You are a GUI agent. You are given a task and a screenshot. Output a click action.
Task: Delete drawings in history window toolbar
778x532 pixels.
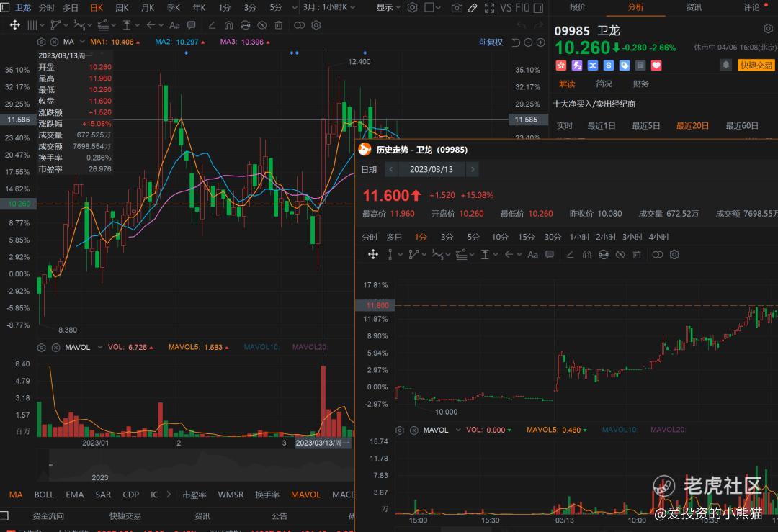[x=637, y=254]
